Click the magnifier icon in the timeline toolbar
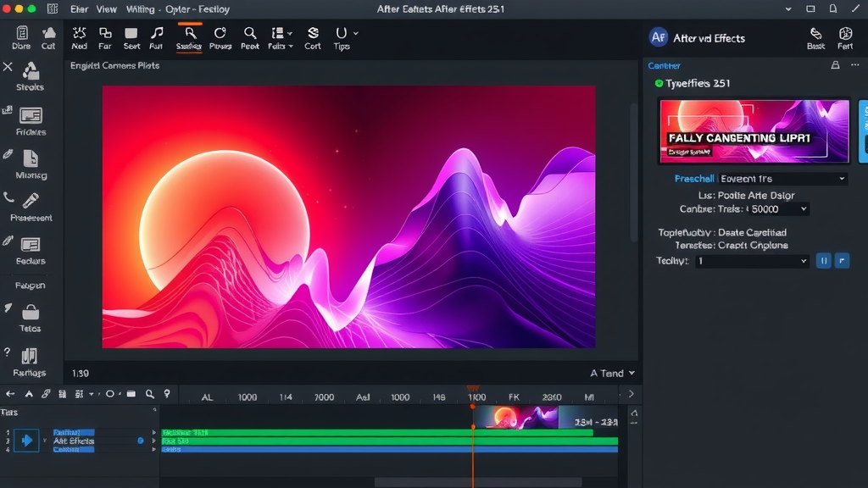Image resolution: width=868 pixels, height=488 pixels. tap(149, 395)
